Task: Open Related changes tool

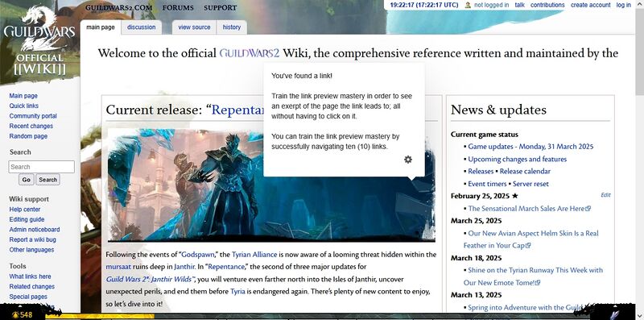Action: (x=32, y=286)
